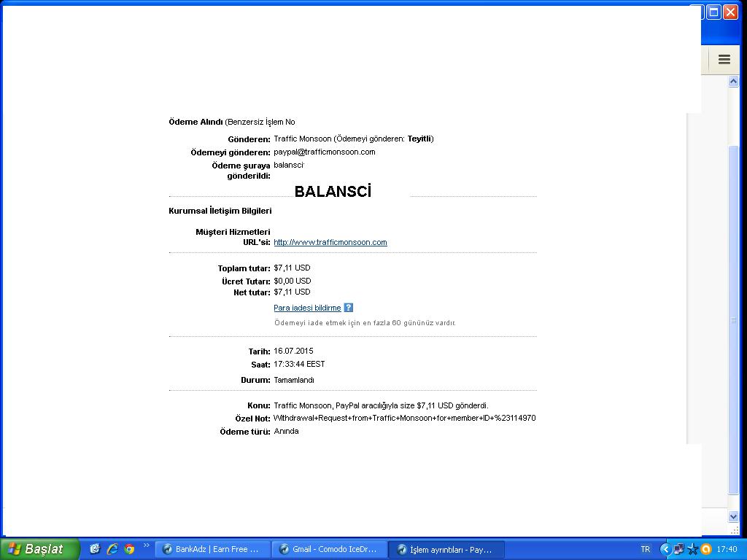
Task: Click the date 16.07.2015
Action: click(x=293, y=351)
